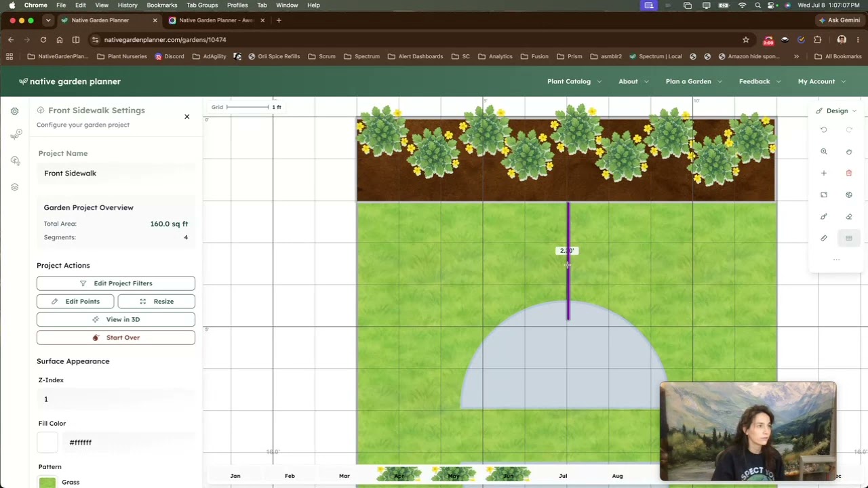Click the Z-Index value field

116,399
